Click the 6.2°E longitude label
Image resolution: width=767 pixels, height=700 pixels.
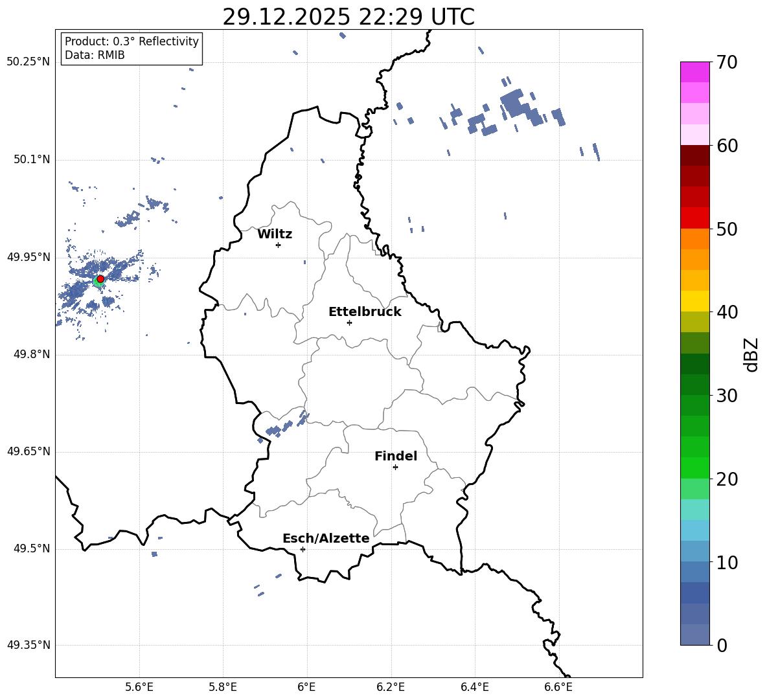point(391,687)
